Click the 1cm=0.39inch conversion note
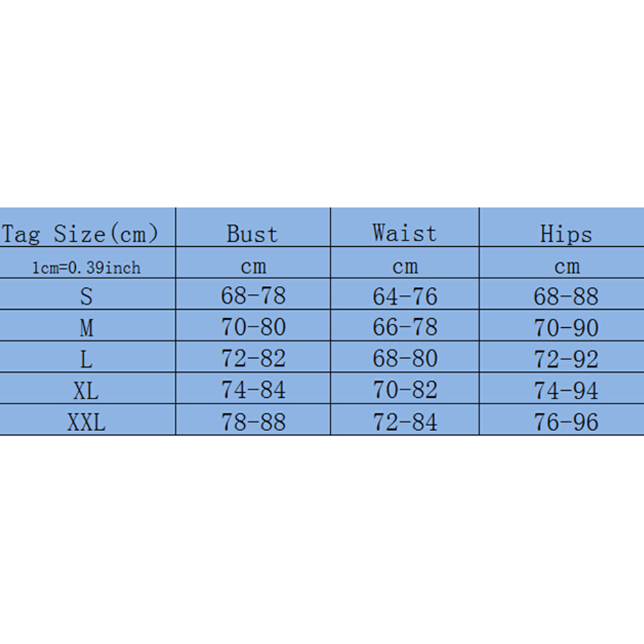 86,267
